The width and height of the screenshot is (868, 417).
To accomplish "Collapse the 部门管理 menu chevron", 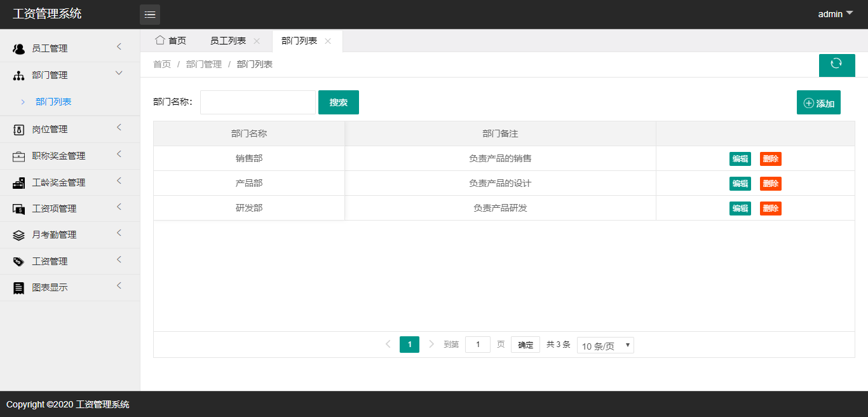I will (x=119, y=74).
